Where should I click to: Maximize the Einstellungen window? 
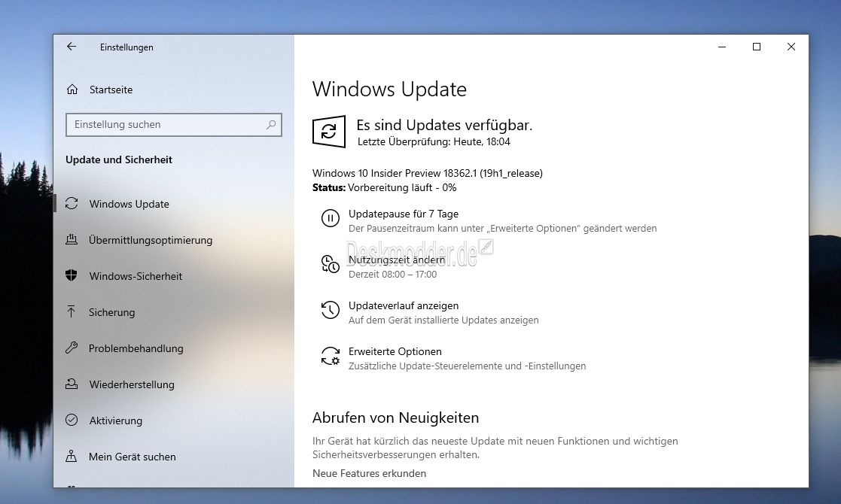(756, 47)
